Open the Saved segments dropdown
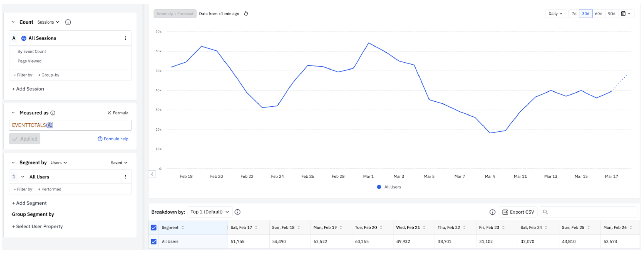 (119, 163)
